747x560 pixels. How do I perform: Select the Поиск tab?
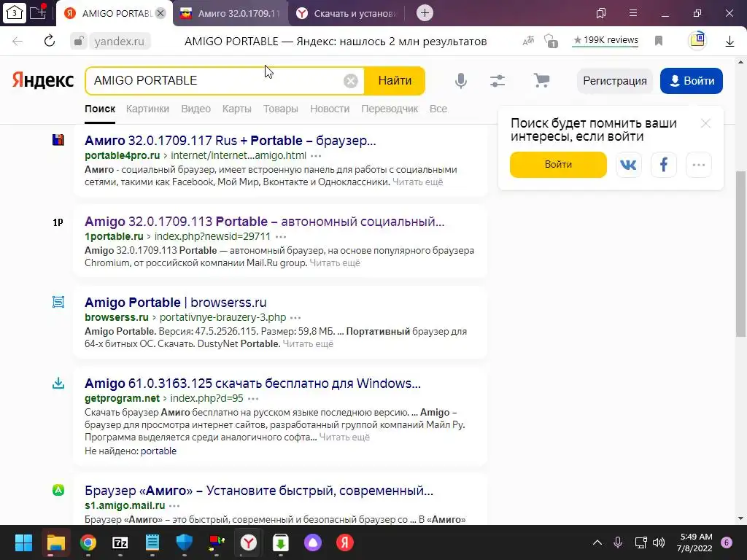point(100,109)
